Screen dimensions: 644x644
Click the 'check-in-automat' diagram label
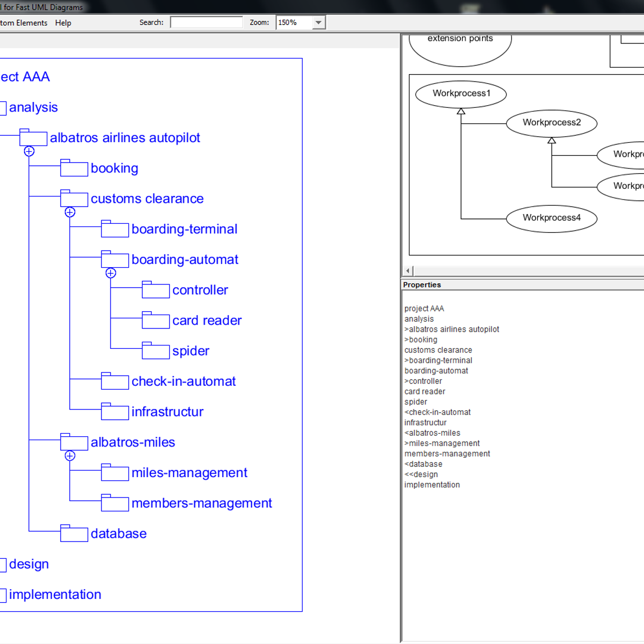click(x=184, y=381)
